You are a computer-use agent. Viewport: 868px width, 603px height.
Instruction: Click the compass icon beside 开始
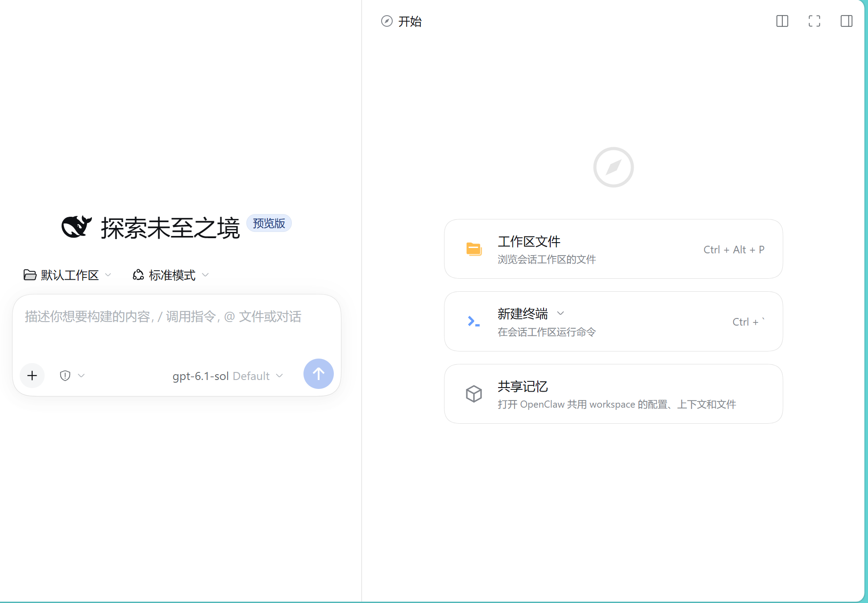point(387,21)
